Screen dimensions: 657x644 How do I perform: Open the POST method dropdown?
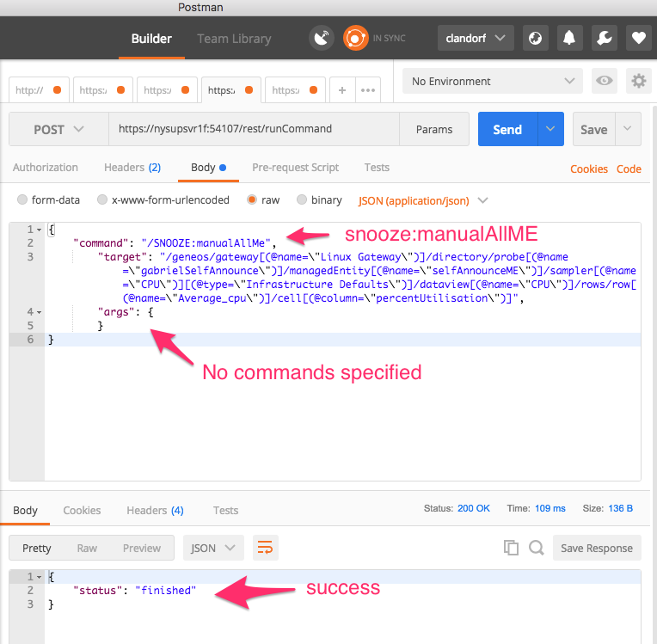(x=58, y=129)
